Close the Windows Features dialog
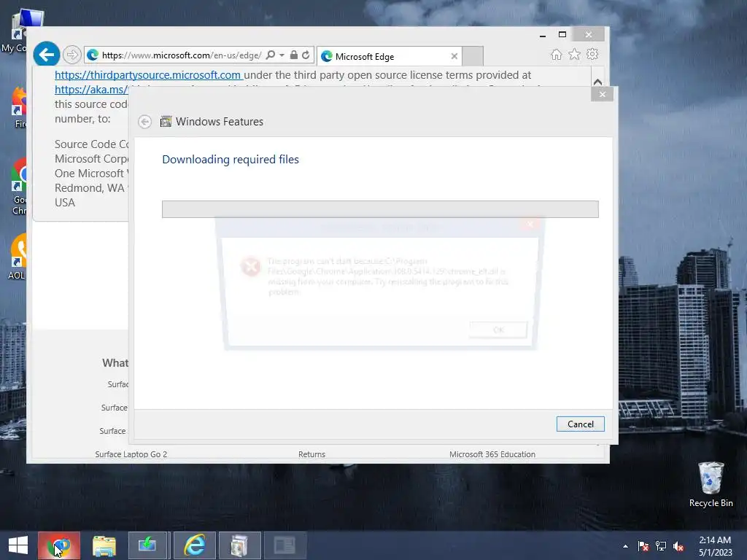This screenshot has width=747, height=560. (602, 94)
